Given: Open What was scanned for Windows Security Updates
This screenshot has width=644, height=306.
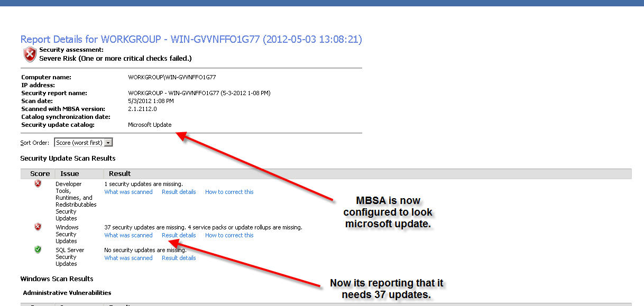Looking at the screenshot, I should (128, 235).
